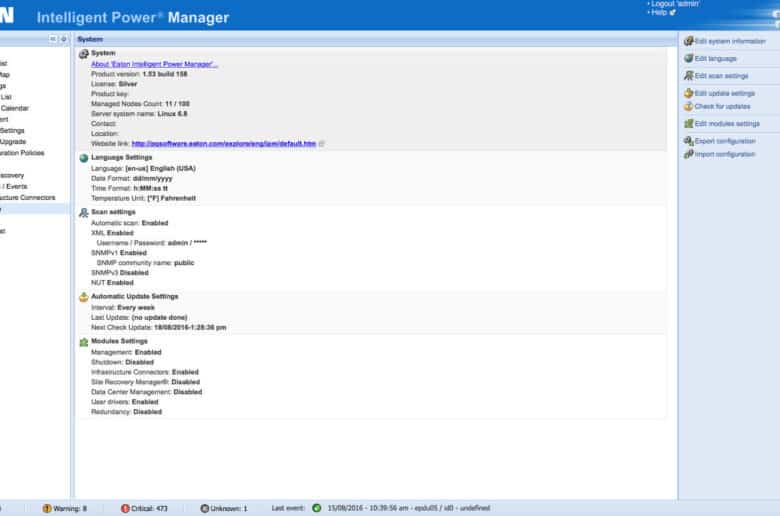Open the Help link in the header
The image size is (780, 516).
coord(660,12)
